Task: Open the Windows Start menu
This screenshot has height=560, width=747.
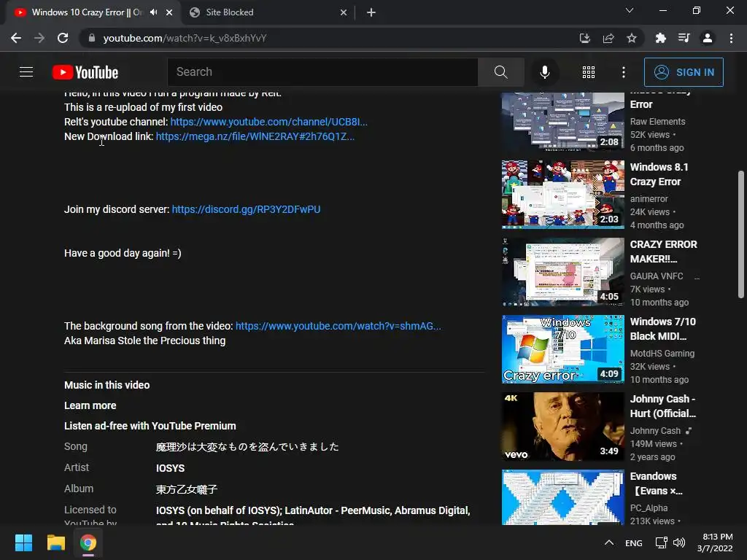Action: pos(23,542)
